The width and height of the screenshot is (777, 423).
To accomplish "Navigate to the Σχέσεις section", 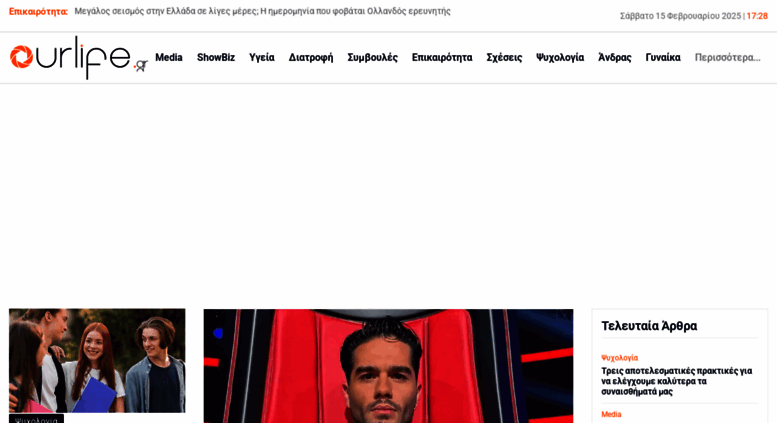I will click(504, 57).
